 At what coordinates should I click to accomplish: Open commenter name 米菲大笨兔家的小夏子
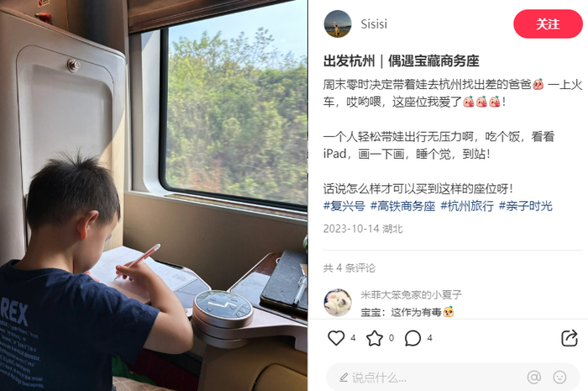pos(411,295)
